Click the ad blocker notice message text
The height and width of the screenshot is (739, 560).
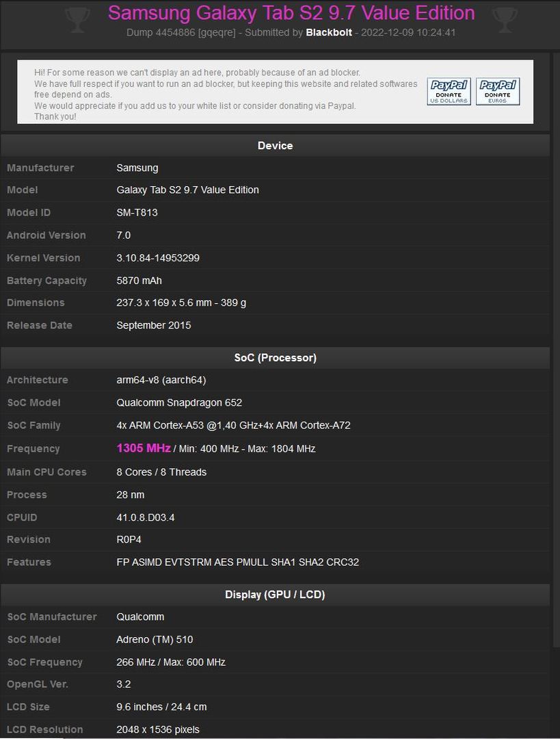pos(226,94)
